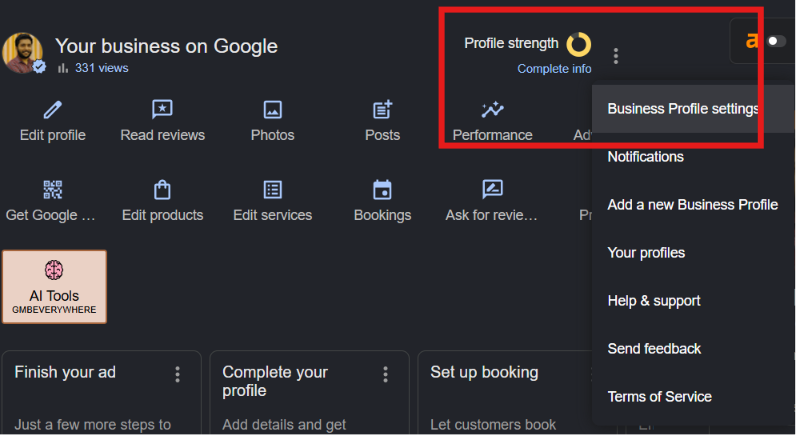This screenshot has height=435, width=796.
Task: Click the Finish your ad card title
Action: [65, 372]
